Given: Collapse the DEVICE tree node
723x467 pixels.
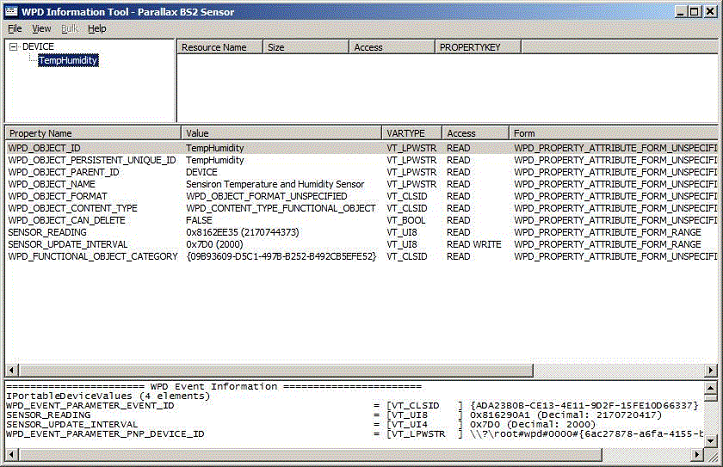Looking at the screenshot, I should click(x=13, y=47).
